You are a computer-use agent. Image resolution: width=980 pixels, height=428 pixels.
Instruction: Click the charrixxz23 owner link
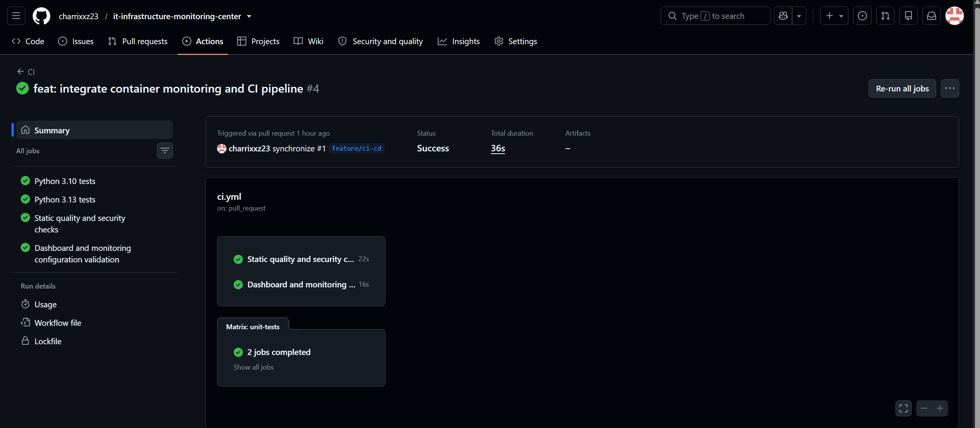pyautogui.click(x=78, y=16)
